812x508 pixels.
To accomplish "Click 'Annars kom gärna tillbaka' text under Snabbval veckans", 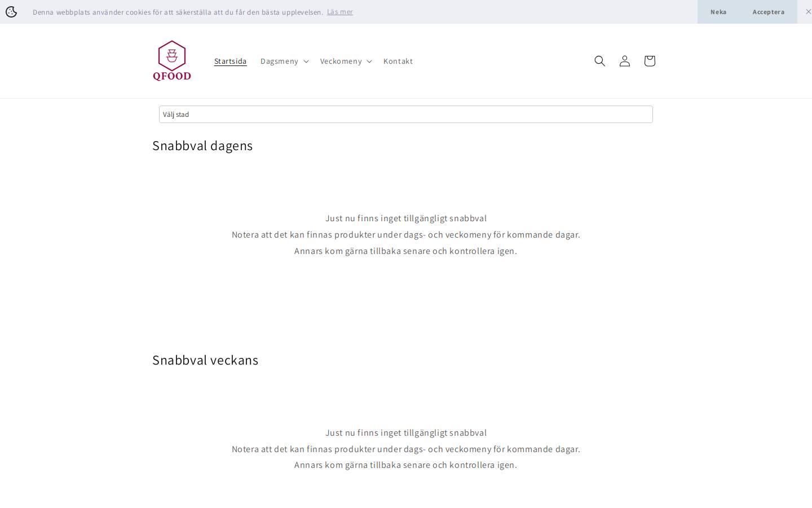I will pyautogui.click(x=405, y=465).
